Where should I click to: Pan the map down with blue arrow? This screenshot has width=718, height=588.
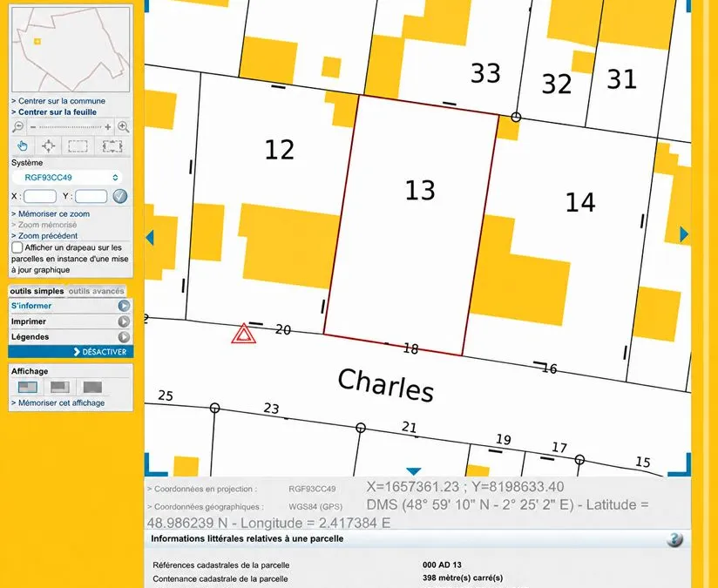(x=414, y=471)
